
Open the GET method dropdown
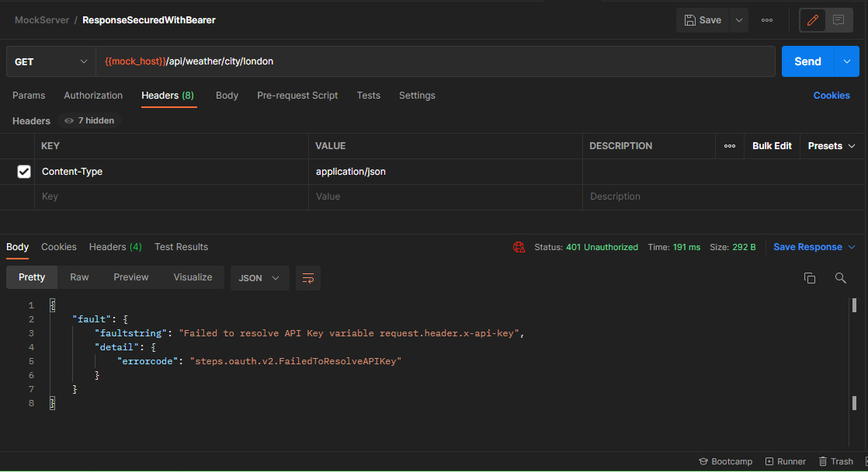click(51, 61)
